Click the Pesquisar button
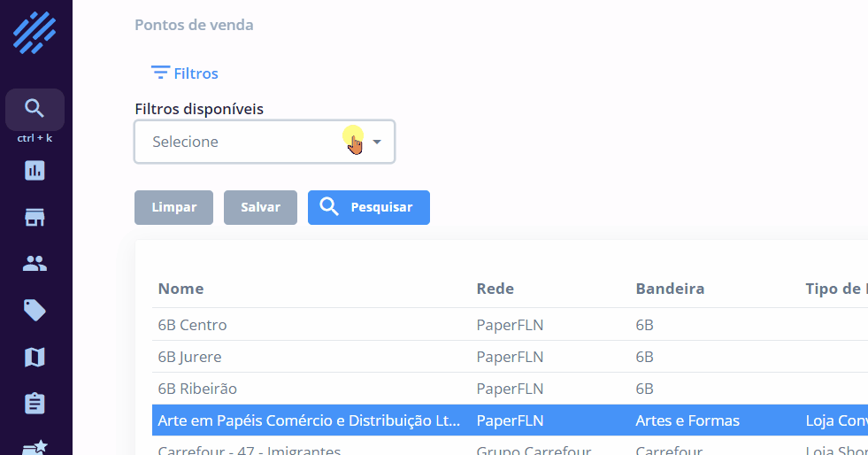This screenshot has height=455, width=868. click(369, 207)
